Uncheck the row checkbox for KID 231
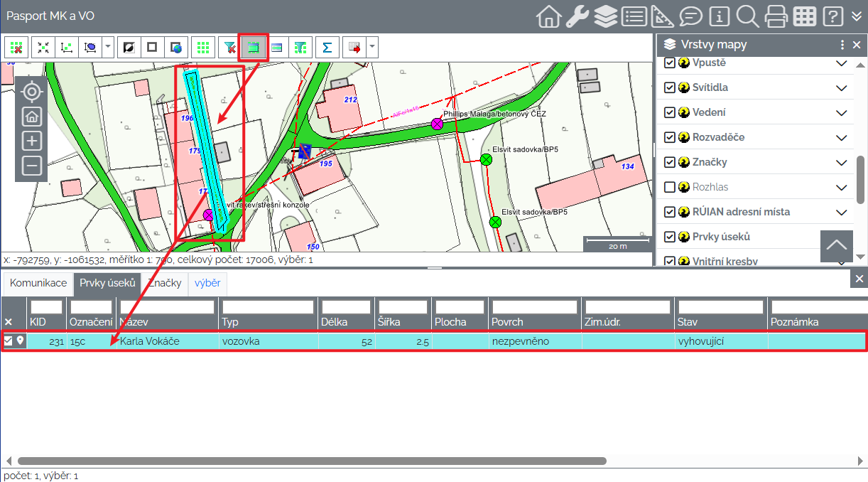The width and height of the screenshot is (868, 482). coord(9,341)
